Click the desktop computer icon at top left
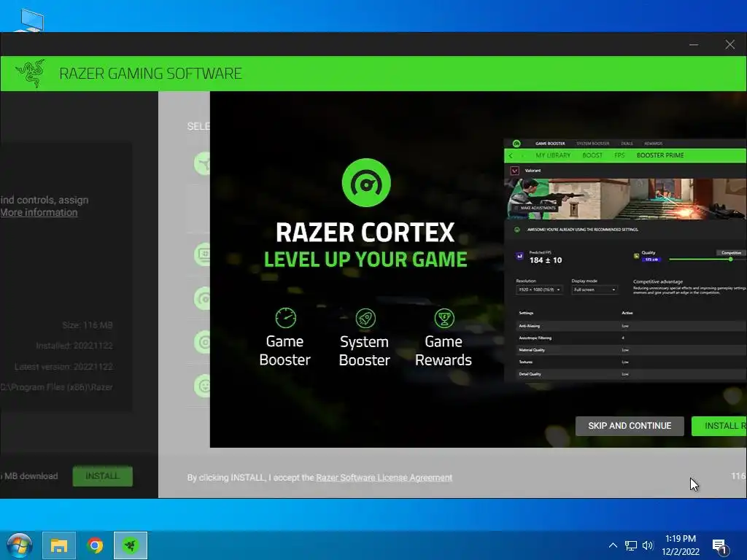The image size is (747, 560). [x=31, y=20]
